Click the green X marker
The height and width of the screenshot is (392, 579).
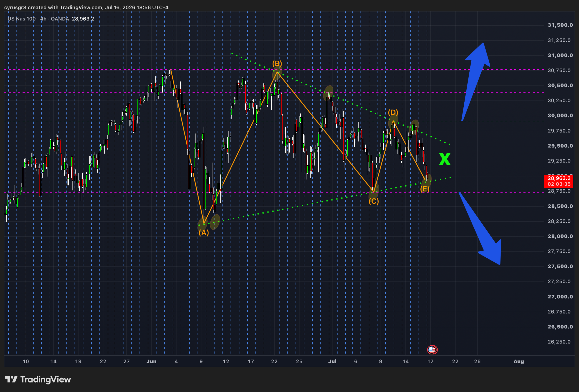[445, 159]
